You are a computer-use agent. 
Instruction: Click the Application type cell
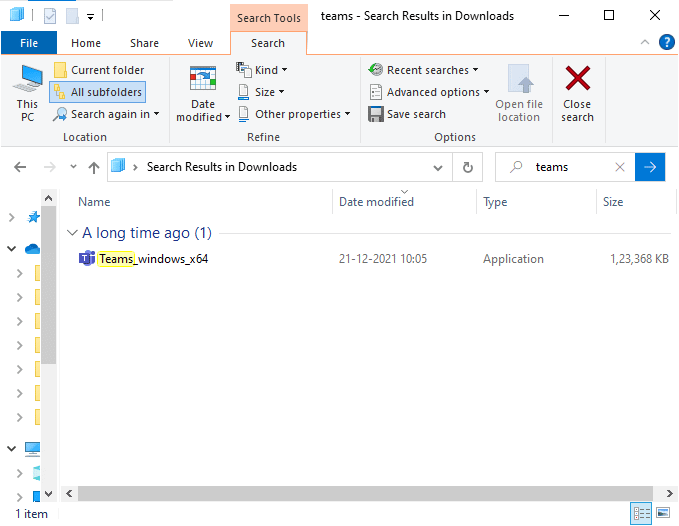(513, 259)
